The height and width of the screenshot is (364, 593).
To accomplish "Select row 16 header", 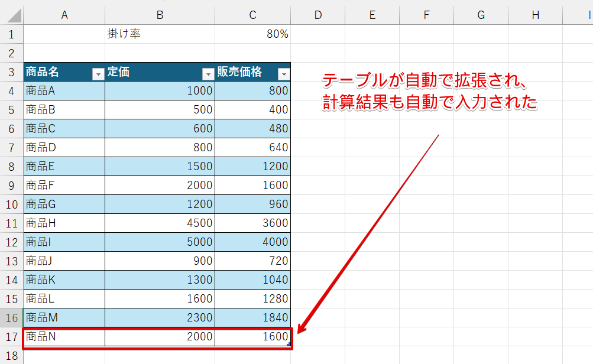I will pyautogui.click(x=11, y=317).
